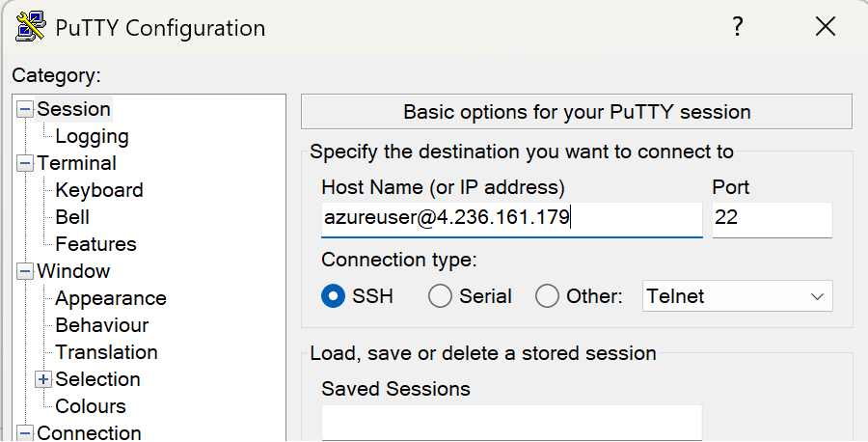This screenshot has height=442, width=868.
Task: Select the SSH connection type
Action: [334, 296]
